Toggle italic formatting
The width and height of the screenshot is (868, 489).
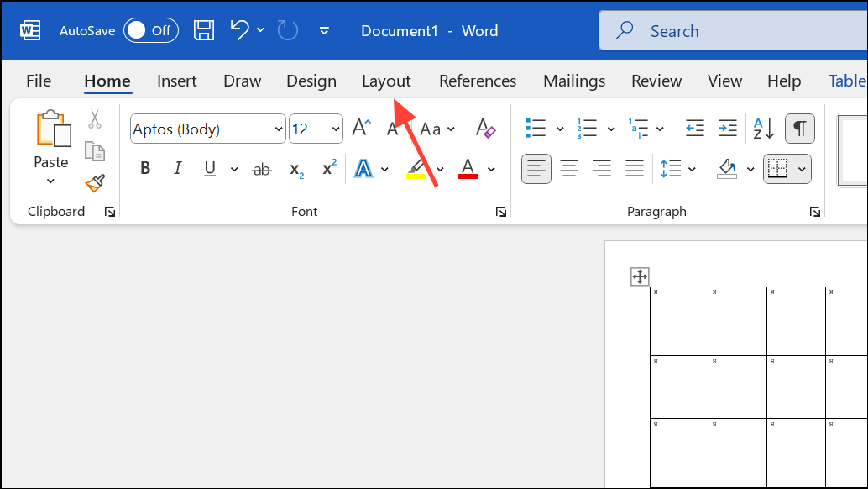click(x=177, y=168)
